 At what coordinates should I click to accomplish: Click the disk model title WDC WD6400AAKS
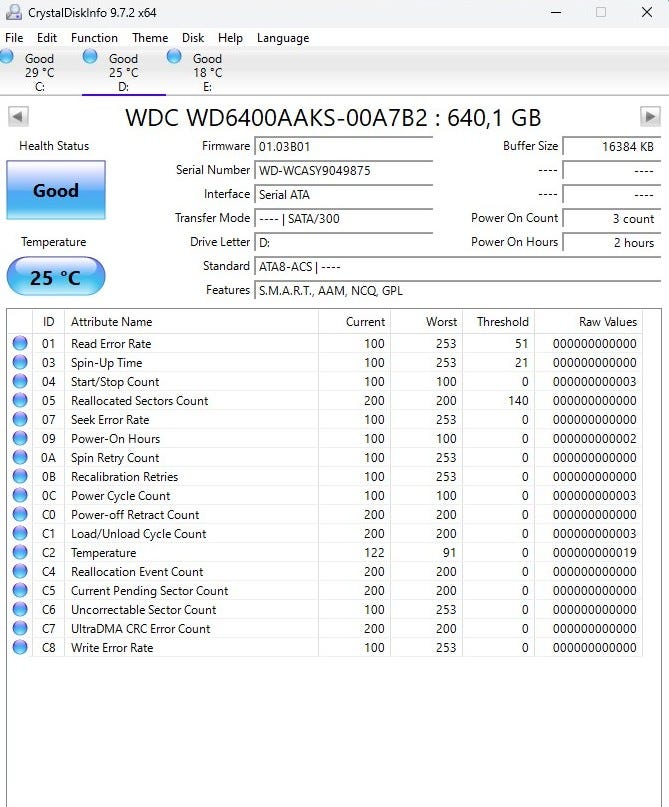coord(333,118)
